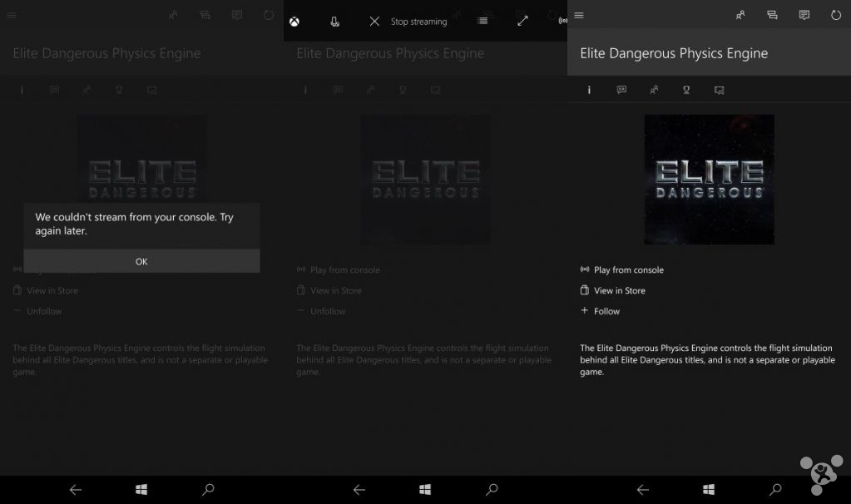Click Unfollow on the middle screen
This screenshot has width=851, height=504.
pos(321,311)
